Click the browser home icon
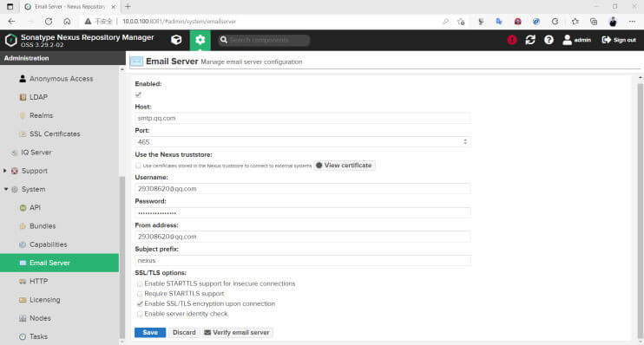Viewport: 644px width, 345px height. (x=67, y=22)
